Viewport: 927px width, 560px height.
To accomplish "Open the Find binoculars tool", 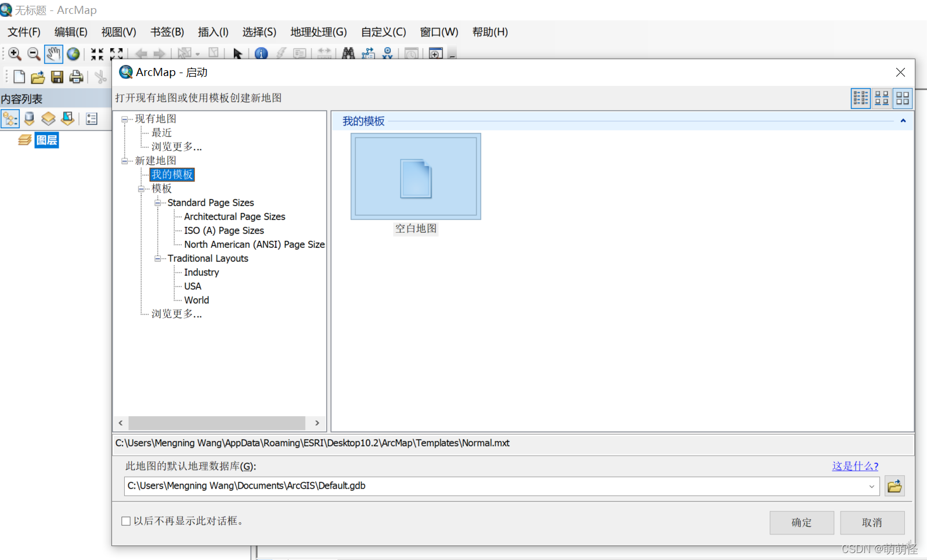I will pos(348,53).
